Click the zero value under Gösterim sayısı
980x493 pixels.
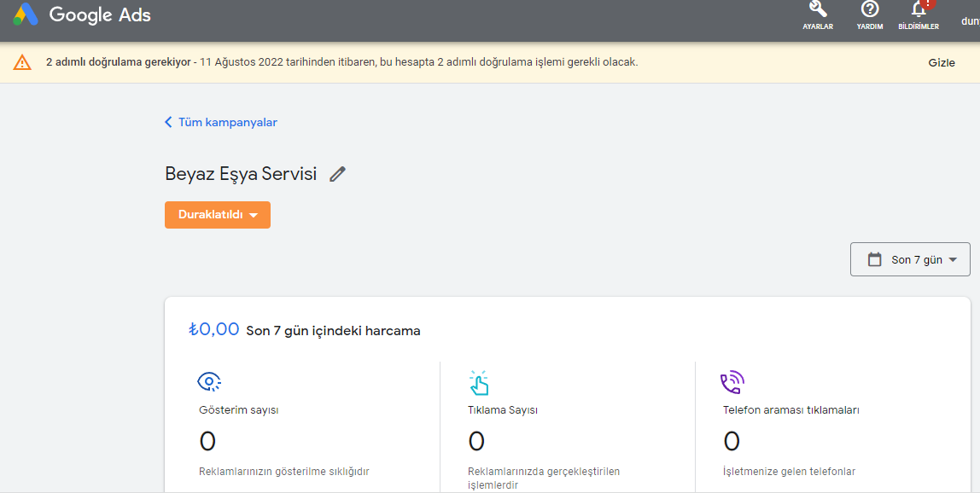tap(207, 442)
